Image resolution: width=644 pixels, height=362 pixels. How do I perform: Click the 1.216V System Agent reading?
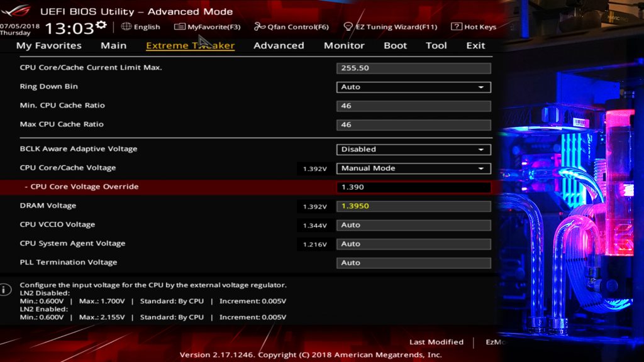pos(314,244)
